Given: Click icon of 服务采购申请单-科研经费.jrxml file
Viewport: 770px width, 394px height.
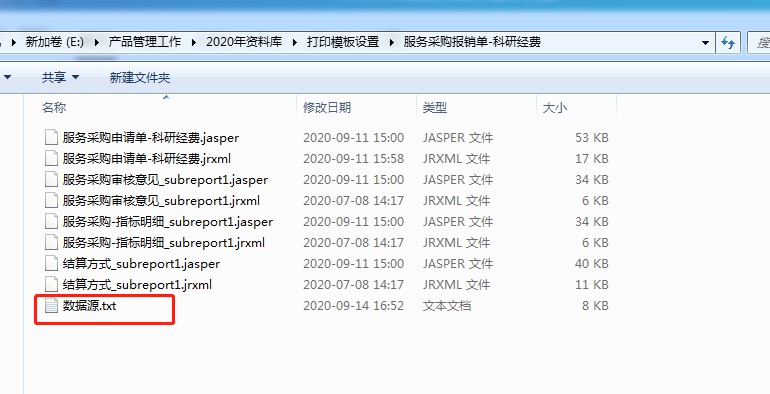Looking at the screenshot, I should pyautogui.click(x=51, y=159).
